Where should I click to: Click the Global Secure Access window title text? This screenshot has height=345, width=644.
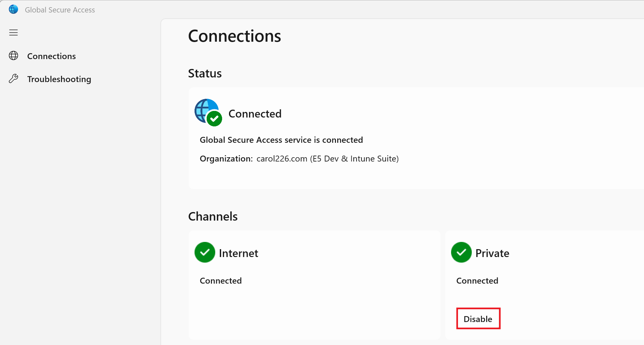[x=60, y=10]
